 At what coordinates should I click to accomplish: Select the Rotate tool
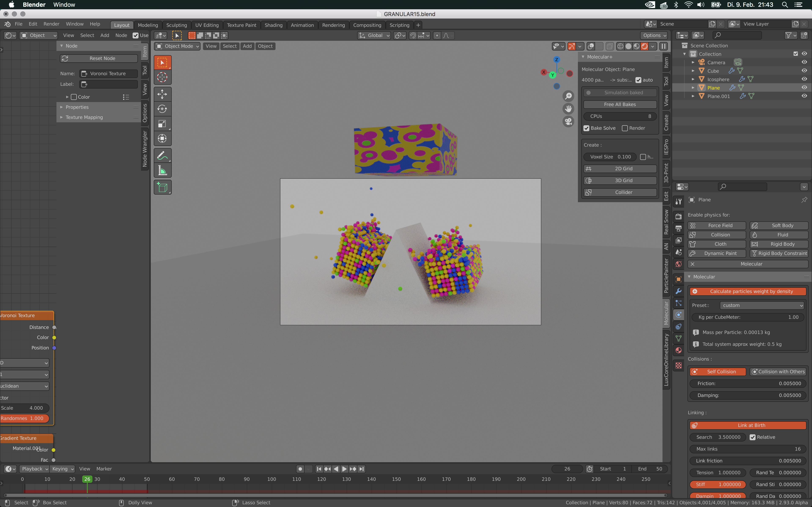tap(162, 109)
